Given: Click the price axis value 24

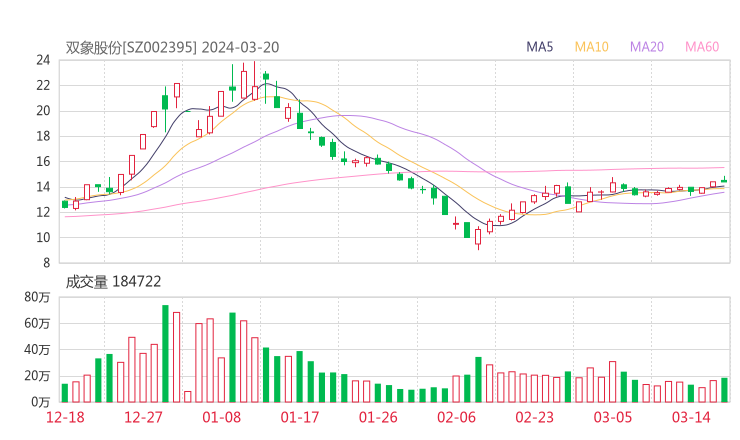Looking at the screenshot, I should 43,60.
